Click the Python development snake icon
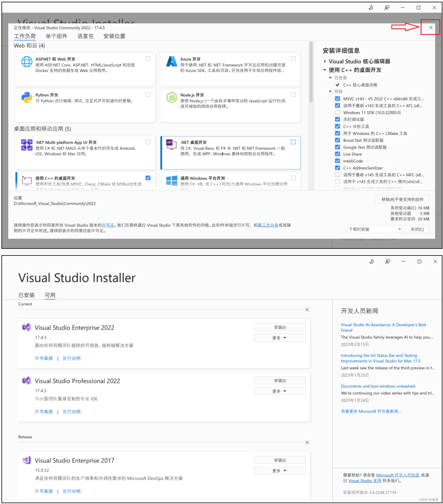The height and width of the screenshot is (504, 443). (x=27, y=97)
